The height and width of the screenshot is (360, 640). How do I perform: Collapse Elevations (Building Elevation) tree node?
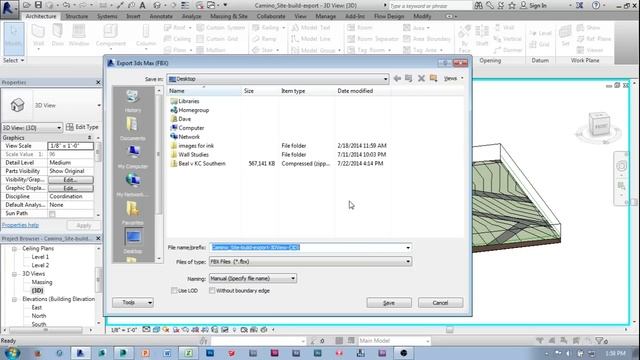point(14,299)
